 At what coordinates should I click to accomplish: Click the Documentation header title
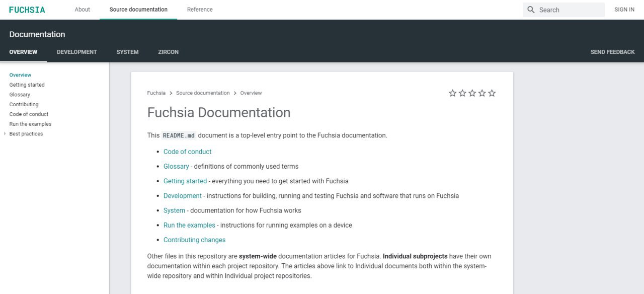point(37,34)
